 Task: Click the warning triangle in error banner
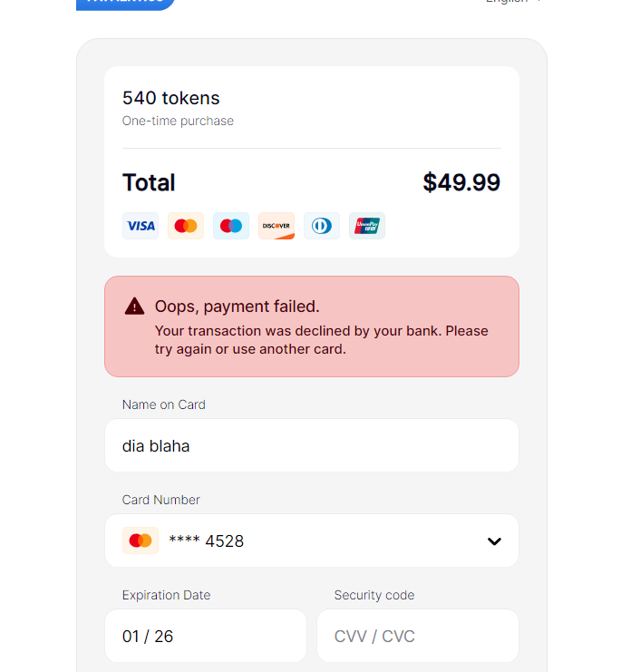coord(134,307)
